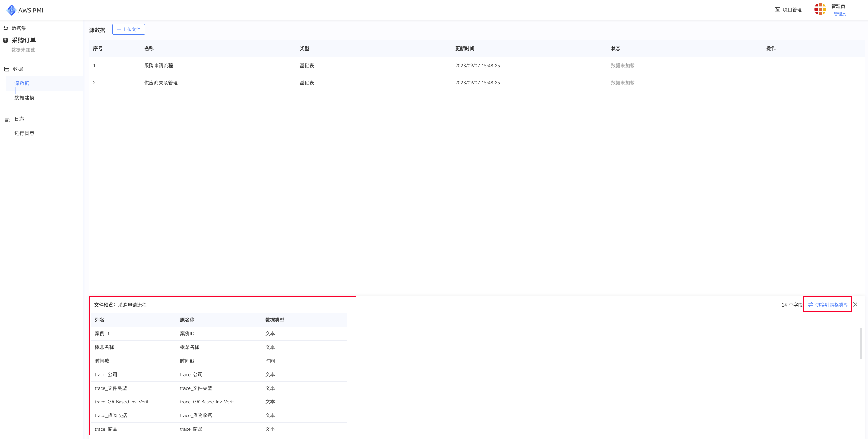Click 时间戳 in the 列名 column
The width and height of the screenshot is (868, 439).
[x=102, y=361]
